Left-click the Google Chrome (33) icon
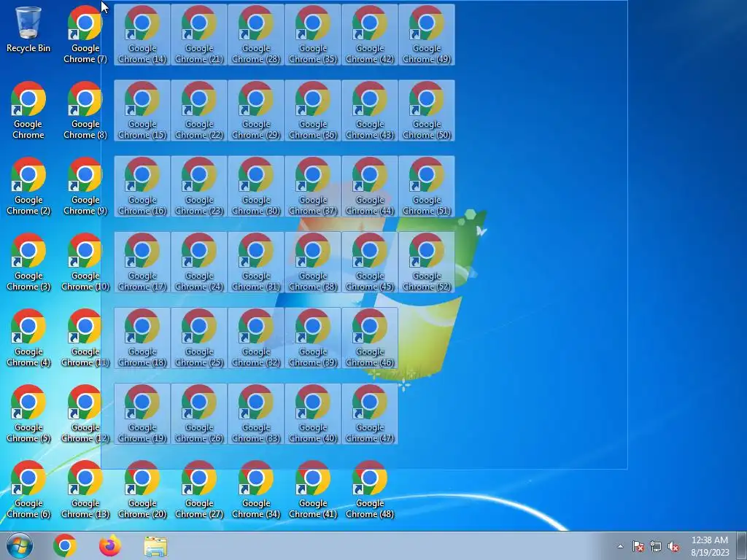Image resolution: width=747 pixels, height=560 pixels. [x=256, y=413]
